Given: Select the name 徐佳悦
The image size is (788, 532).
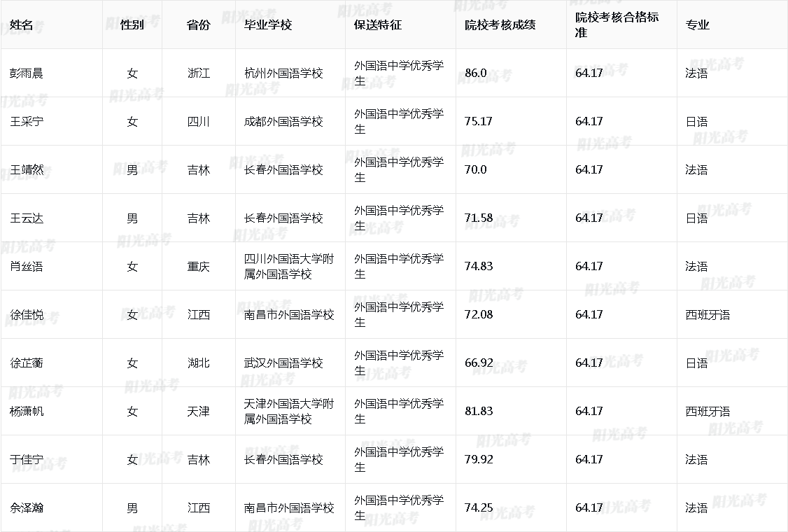Looking at the screenshot, I should 27,314.
